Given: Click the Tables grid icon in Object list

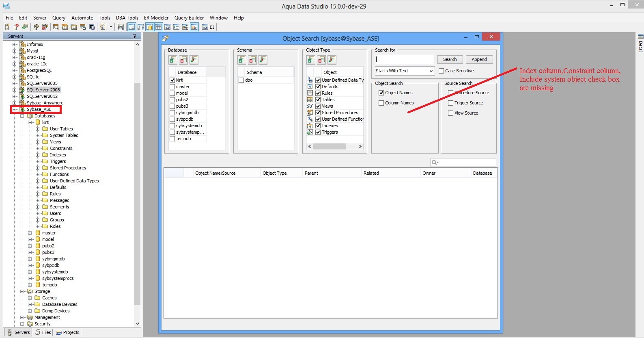Looking at the screenshot, I should coord(310,100).
